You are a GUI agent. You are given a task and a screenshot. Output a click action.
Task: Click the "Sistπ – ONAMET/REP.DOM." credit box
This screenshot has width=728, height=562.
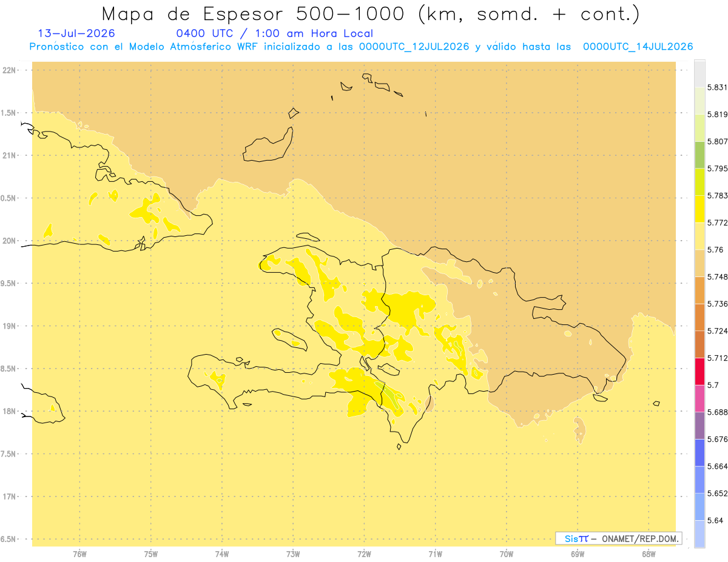(619, 538)
